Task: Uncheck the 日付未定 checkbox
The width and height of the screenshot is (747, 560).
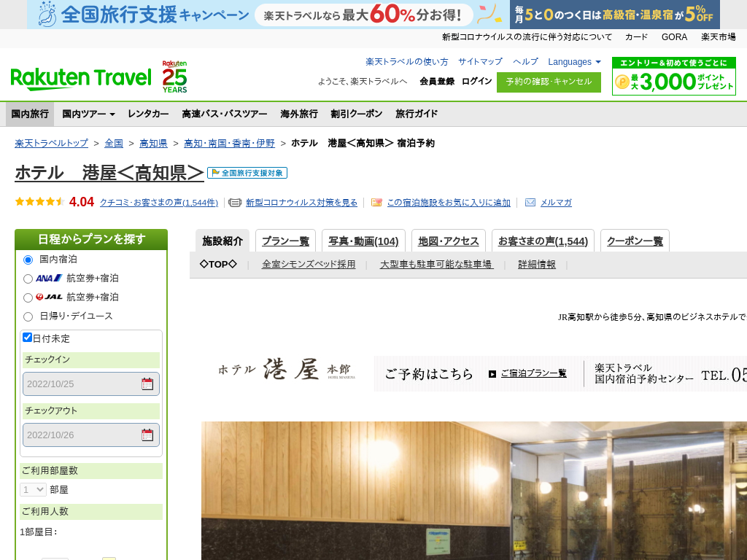Action: [x=28, y=338]
